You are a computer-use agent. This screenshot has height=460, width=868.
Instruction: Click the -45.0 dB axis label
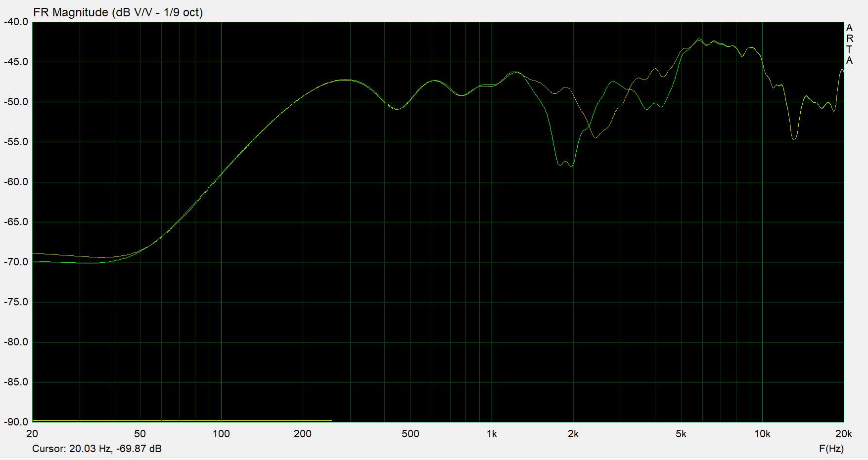[x=16, y=62]
